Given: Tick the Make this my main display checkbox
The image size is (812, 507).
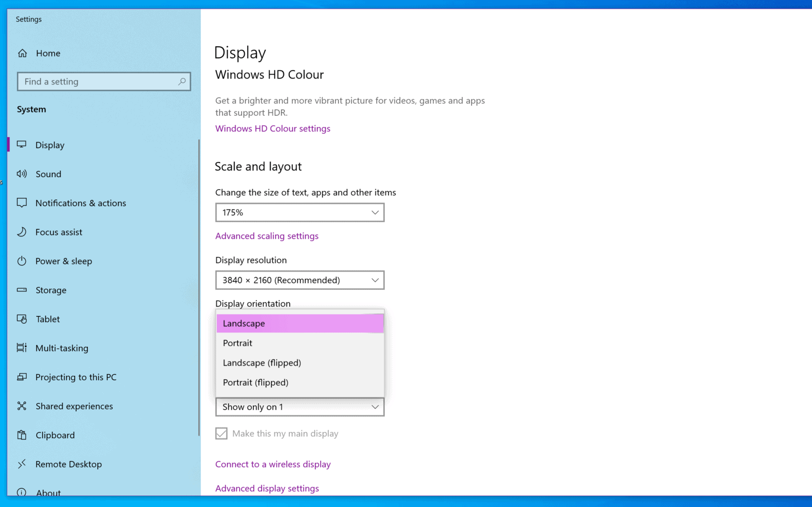Looking at the screenshot, I should 221,433.
